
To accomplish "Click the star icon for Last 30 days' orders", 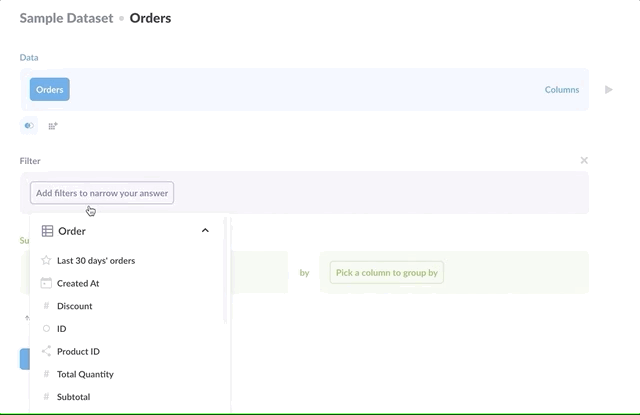I will pyautogui.click(x=46, y=260).
